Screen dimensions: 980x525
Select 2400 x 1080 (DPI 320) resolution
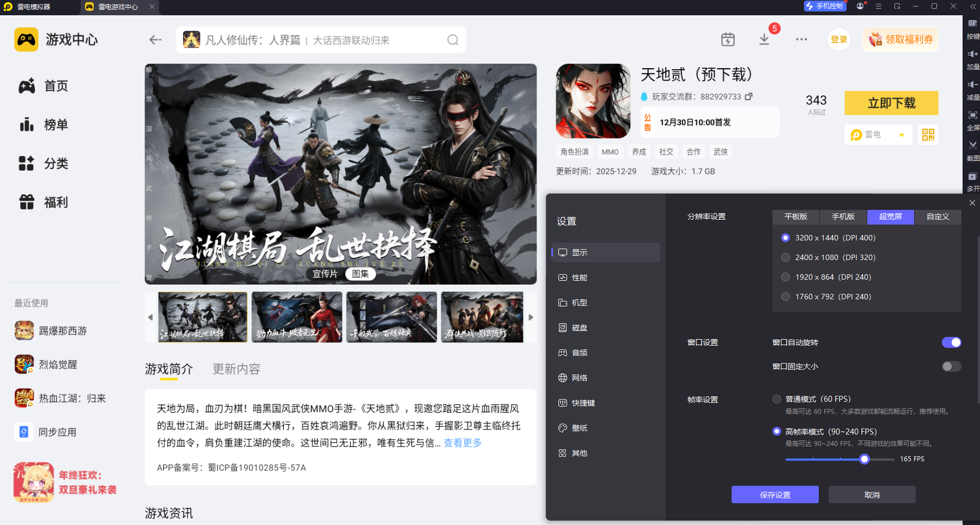(x=786, y=257)
